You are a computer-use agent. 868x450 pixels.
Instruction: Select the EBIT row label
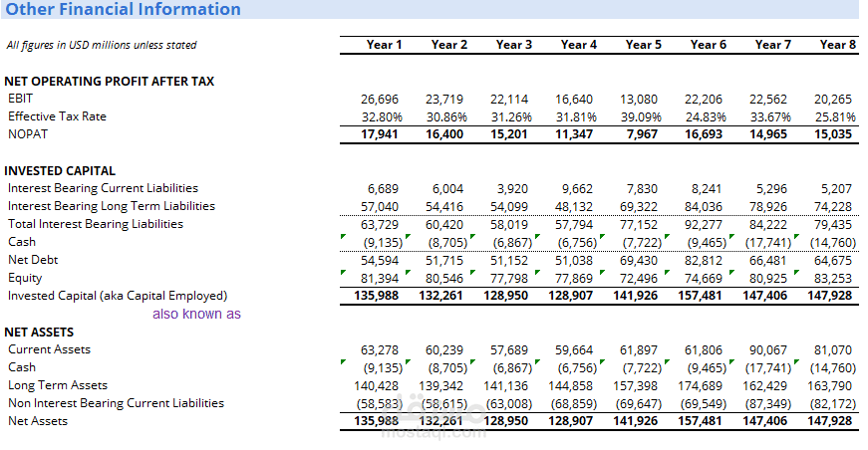(x=21, y=99)
